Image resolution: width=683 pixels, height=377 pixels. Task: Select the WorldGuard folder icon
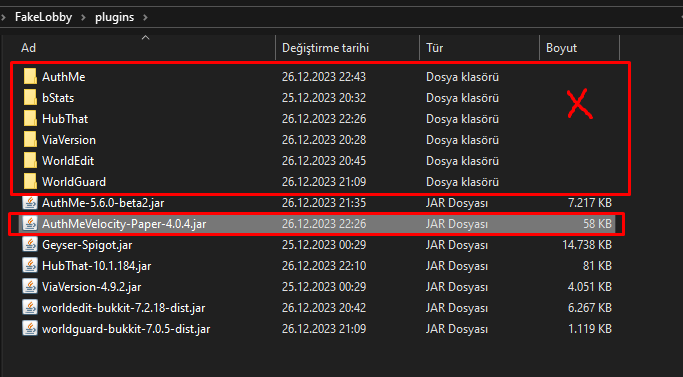[x=30, y=181]
